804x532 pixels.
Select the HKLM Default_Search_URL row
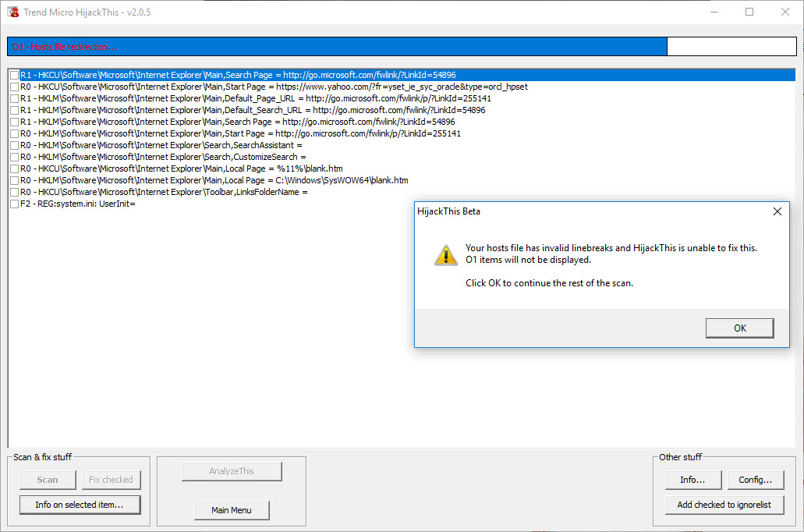coord(253,110)
